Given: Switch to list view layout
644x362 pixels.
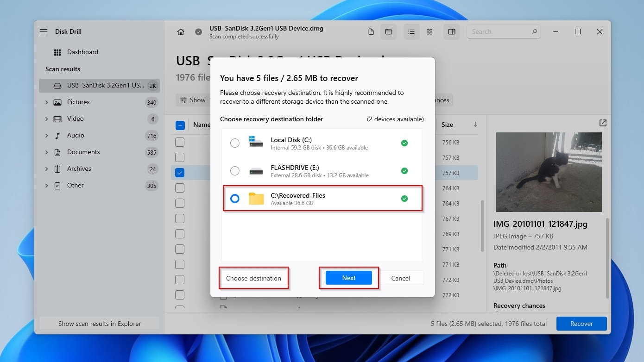Looking at the screenshot, I should (x=411, y=32).
